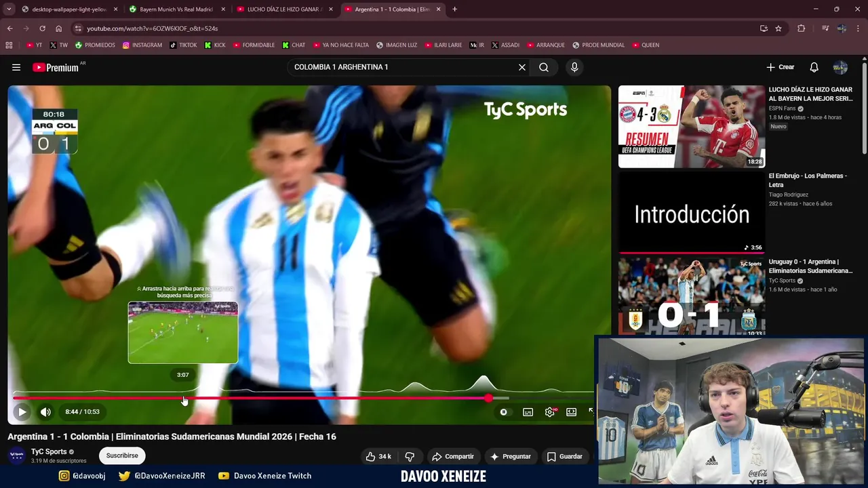Open the account avatar menu

(840, 67)
